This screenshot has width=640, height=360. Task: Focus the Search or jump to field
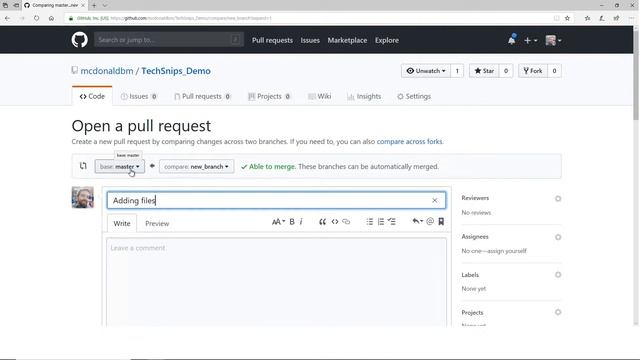(169, 40)
